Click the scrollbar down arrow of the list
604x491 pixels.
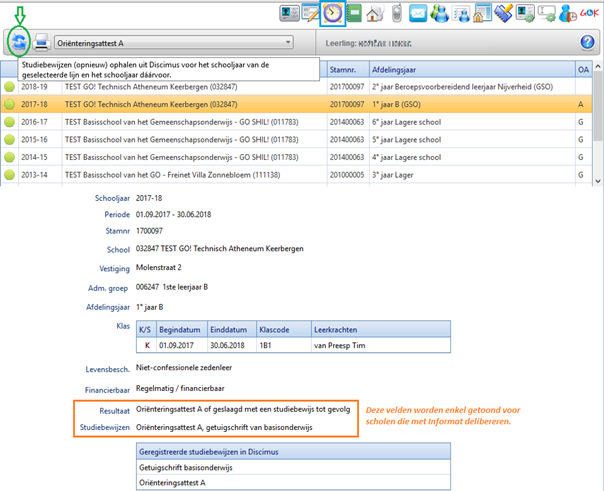point(598,181)
